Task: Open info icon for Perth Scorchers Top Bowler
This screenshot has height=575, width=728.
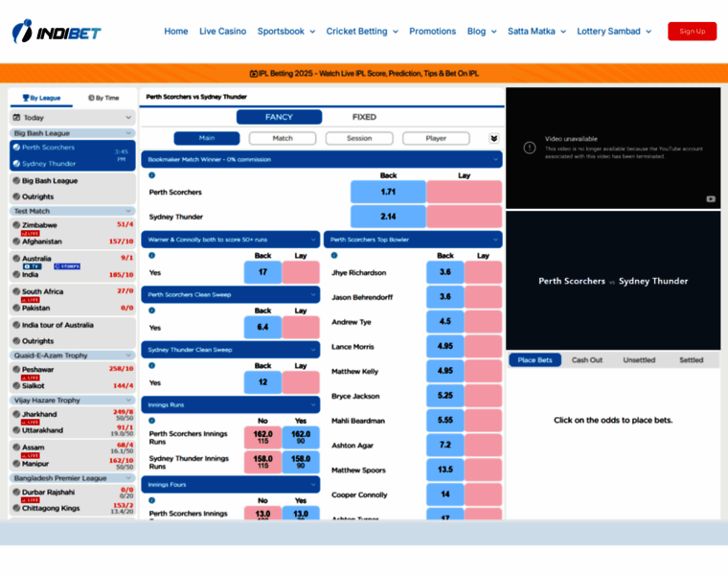Action: (x=334, y=256)
